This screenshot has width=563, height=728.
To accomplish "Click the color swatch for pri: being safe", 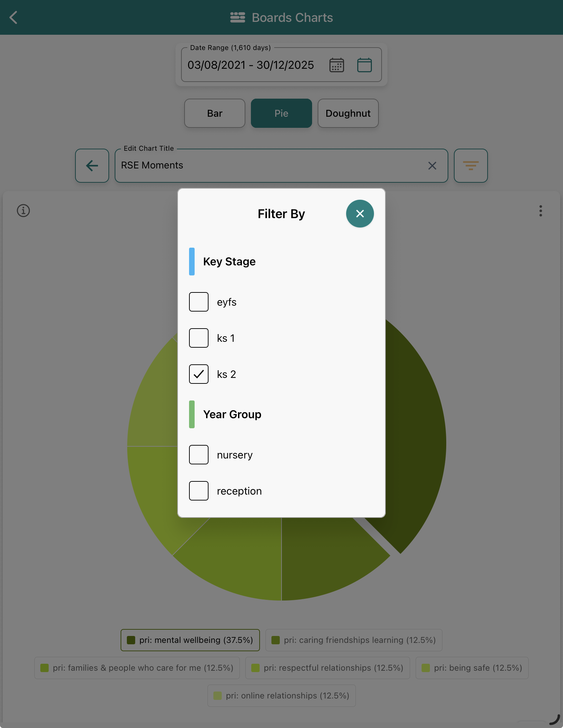I will point(426,668).
